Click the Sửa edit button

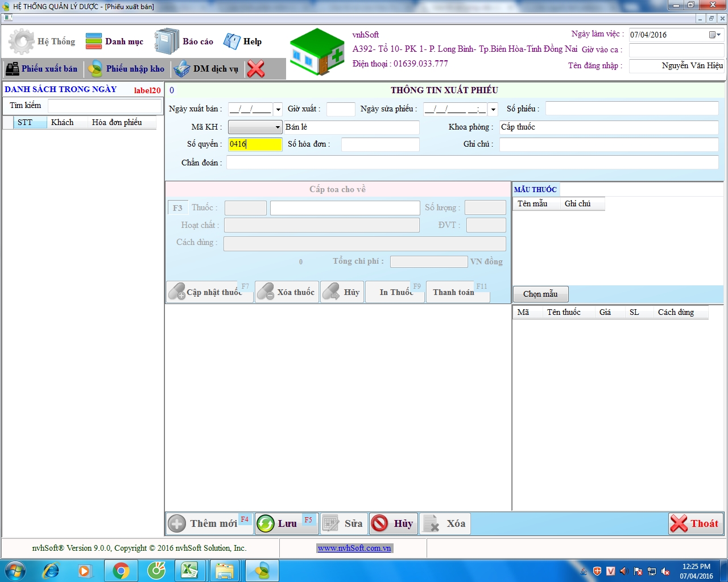pyautogui.click(x=344, y=523)
